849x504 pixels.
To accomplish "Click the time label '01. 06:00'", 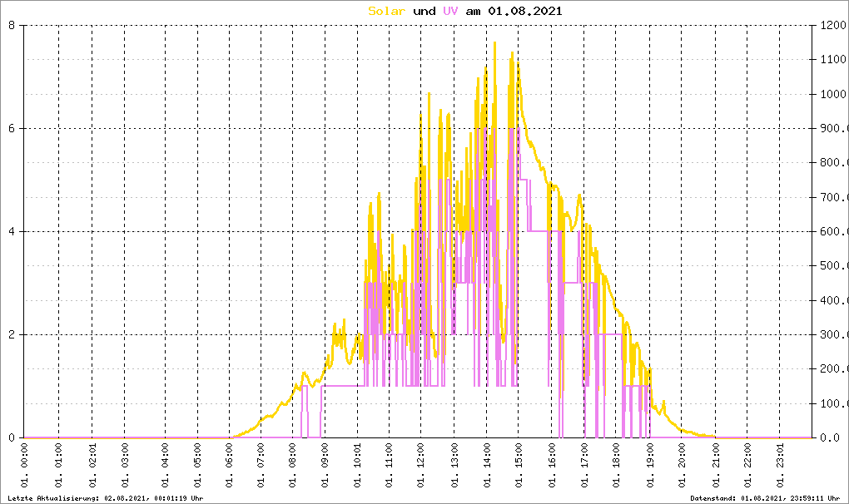I will point(230,465).
